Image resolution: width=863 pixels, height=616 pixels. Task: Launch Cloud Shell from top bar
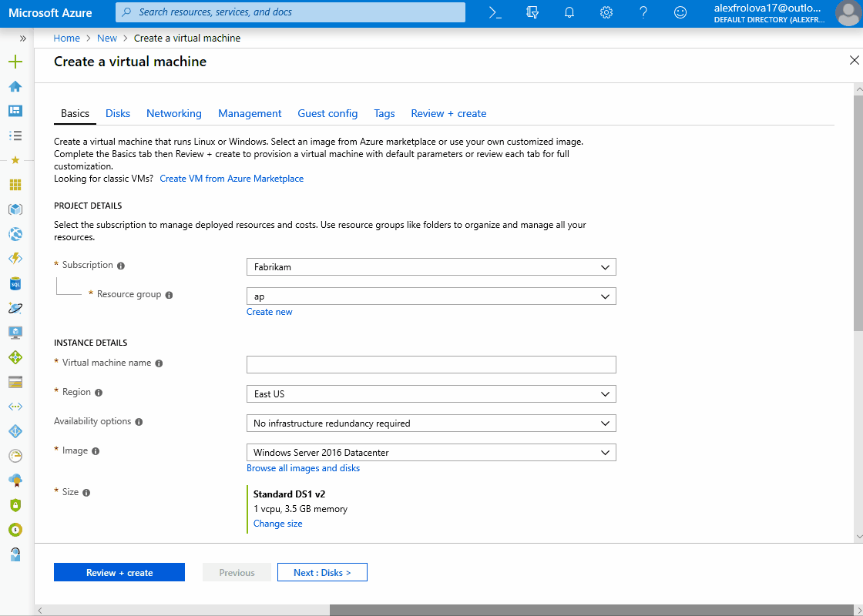tap(495, 12)
